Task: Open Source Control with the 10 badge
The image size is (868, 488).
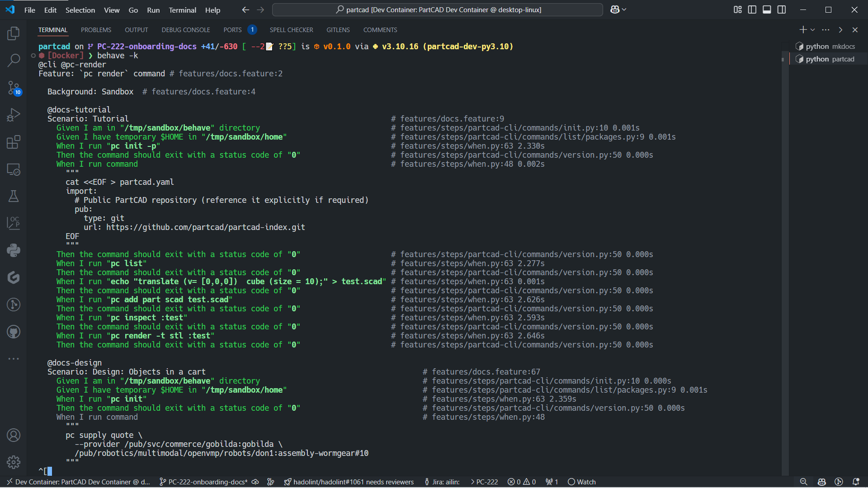Action: tap(14, 88)
